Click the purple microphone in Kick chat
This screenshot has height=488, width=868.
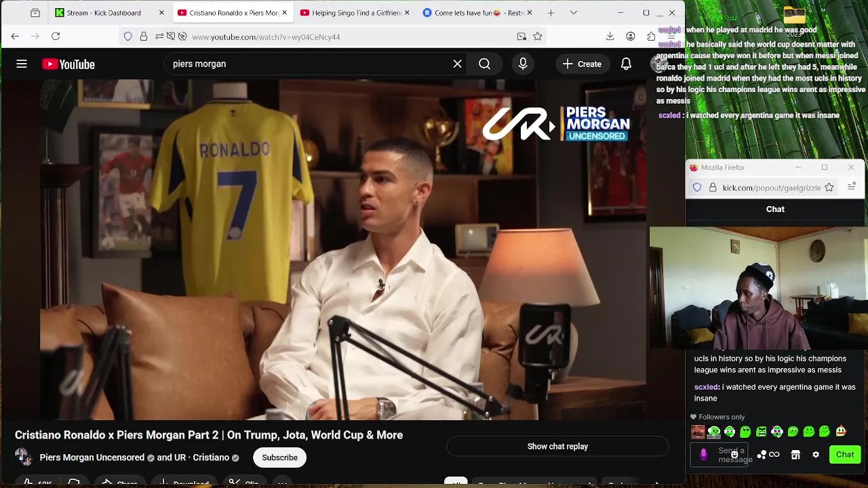(703, 455)
